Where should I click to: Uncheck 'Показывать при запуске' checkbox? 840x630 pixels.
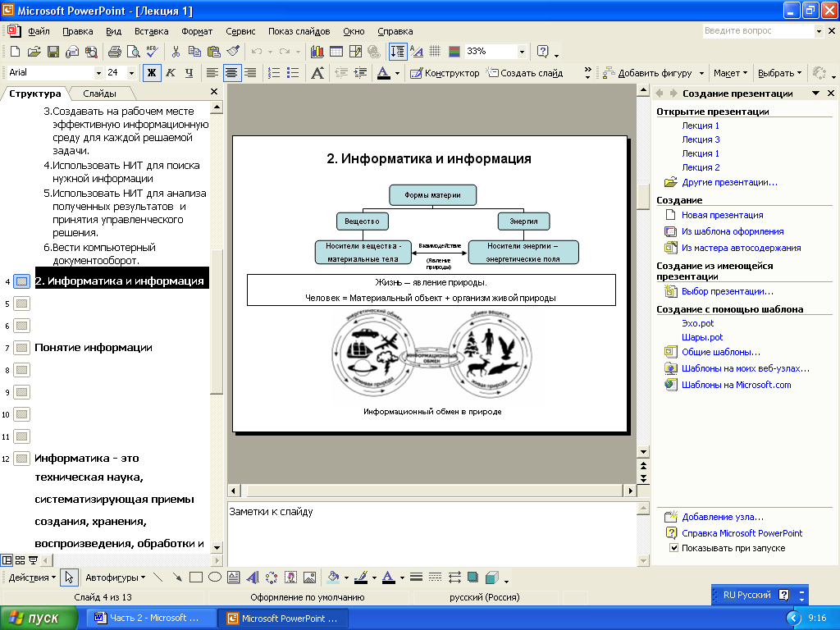(674, 548)
